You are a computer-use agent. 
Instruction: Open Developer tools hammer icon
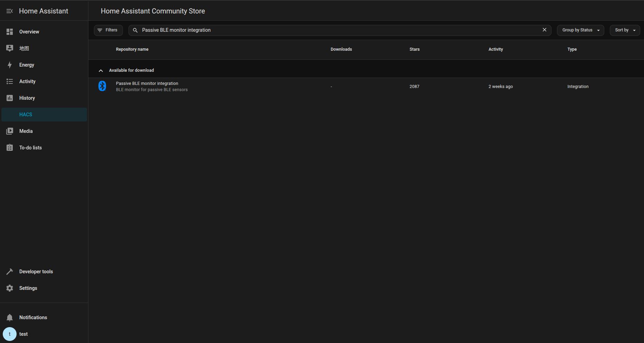(10, 272)
